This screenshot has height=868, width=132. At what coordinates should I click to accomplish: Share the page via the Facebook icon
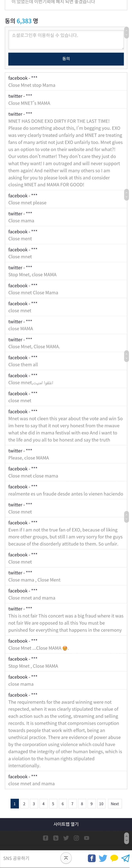(x=92, y=858)
